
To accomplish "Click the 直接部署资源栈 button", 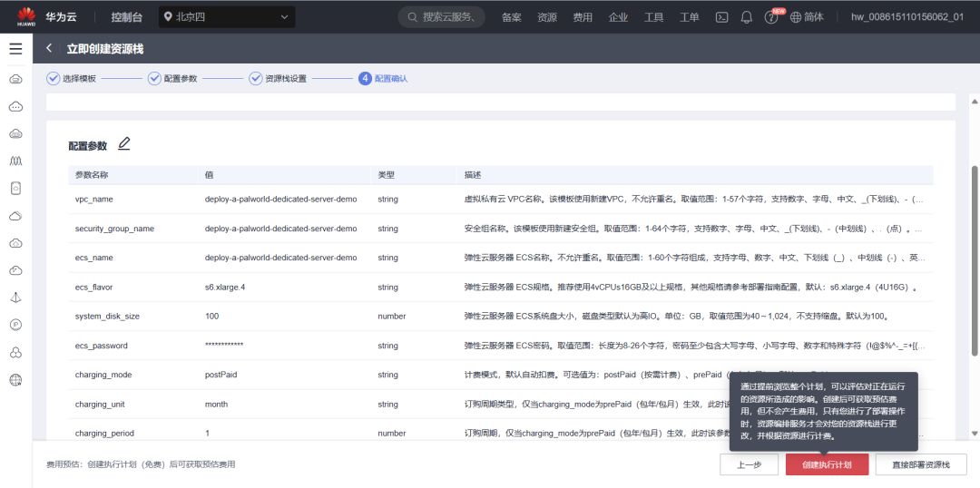I will (920, 464).
